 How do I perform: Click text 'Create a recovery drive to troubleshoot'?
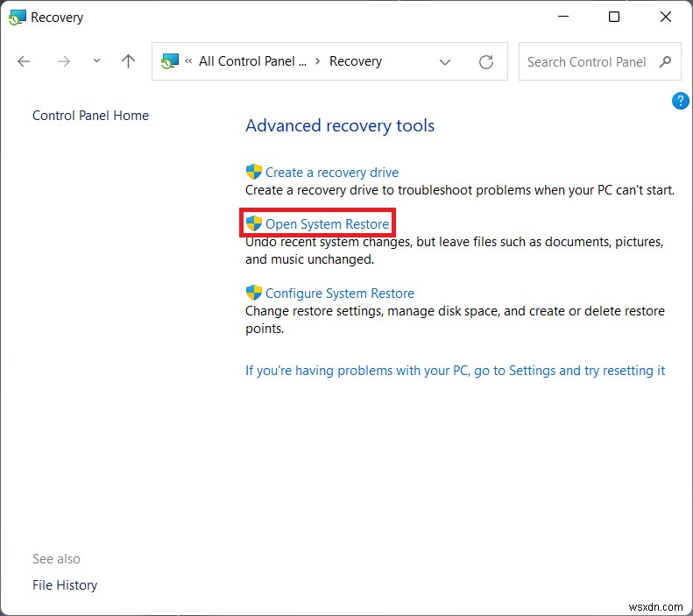coord(359,190)
